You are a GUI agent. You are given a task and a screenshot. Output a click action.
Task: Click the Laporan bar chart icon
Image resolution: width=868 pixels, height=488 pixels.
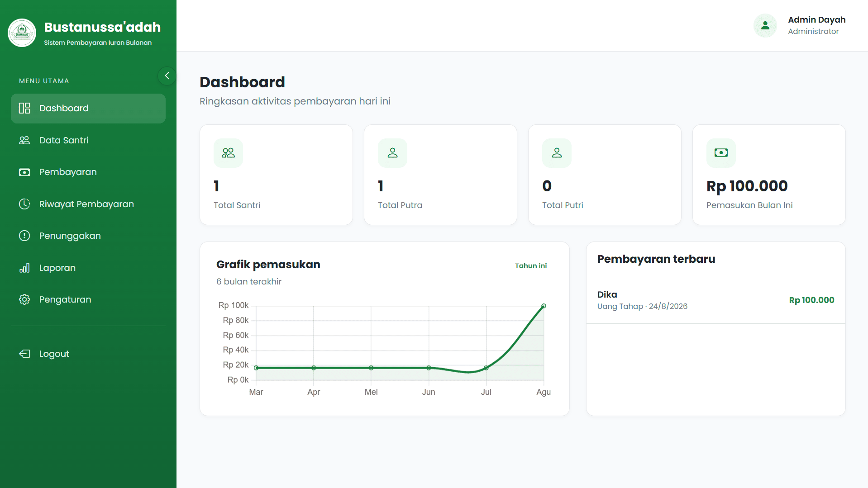point(24,268)
